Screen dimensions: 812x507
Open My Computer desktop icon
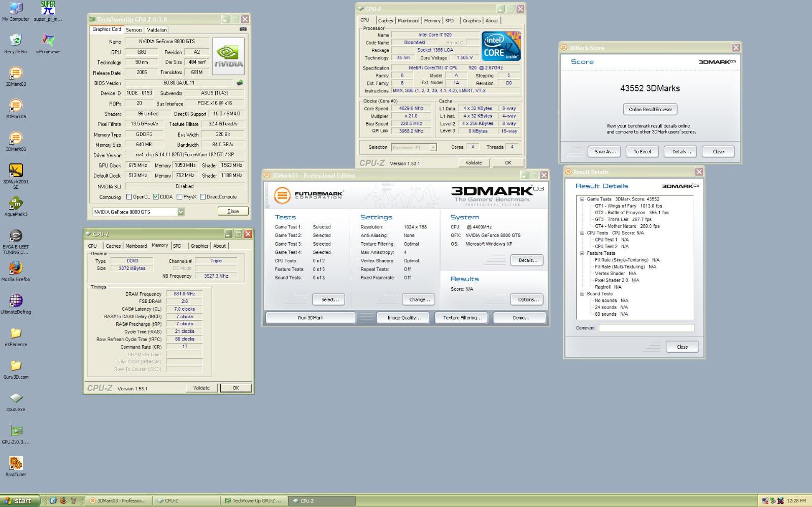point(16,11)
